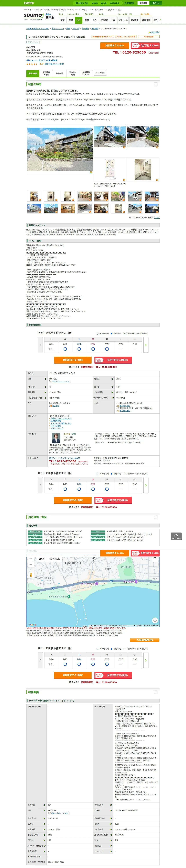Select 7/27 circle in first schedule
The width and height of the screenshot is (186, 868).
(93, 349)
